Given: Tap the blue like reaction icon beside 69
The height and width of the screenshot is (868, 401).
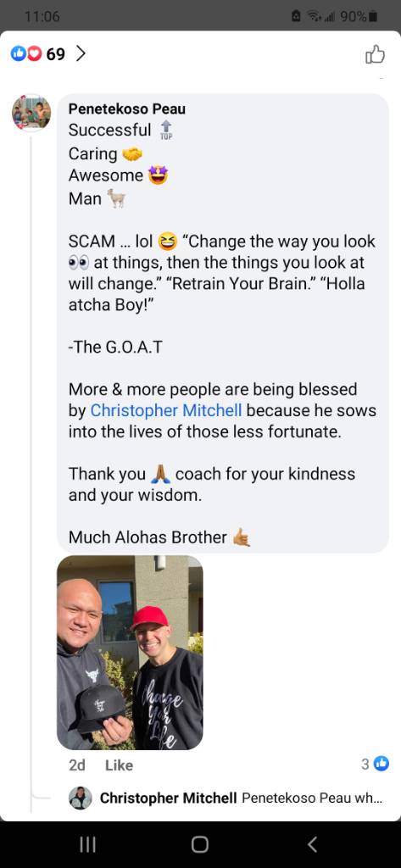Looking at the screenshot, I should 19,53.
